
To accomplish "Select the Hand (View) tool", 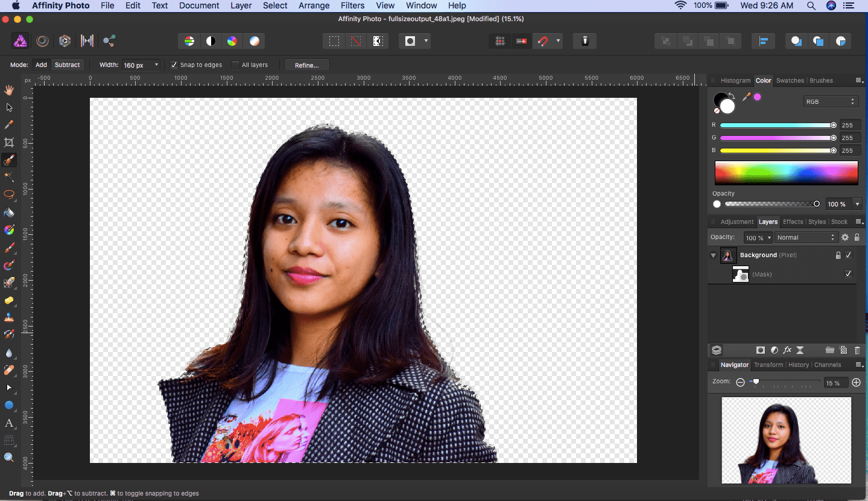I will 9,90.
